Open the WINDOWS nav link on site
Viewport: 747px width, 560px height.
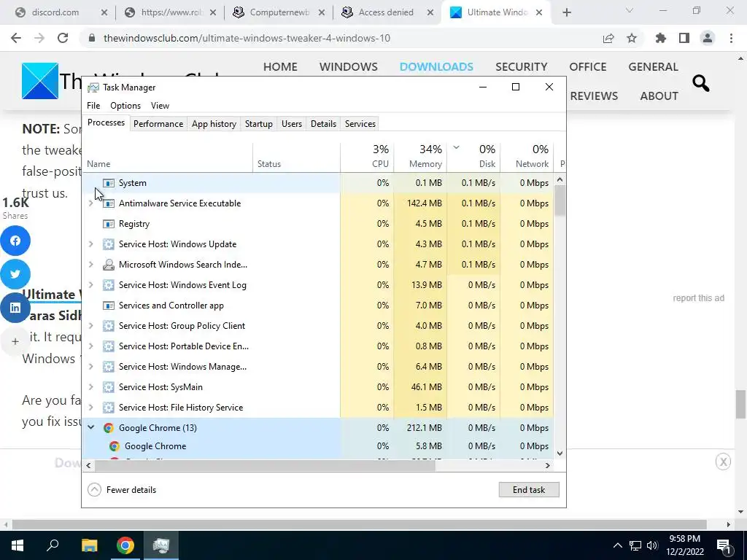(x=348, y=66)
